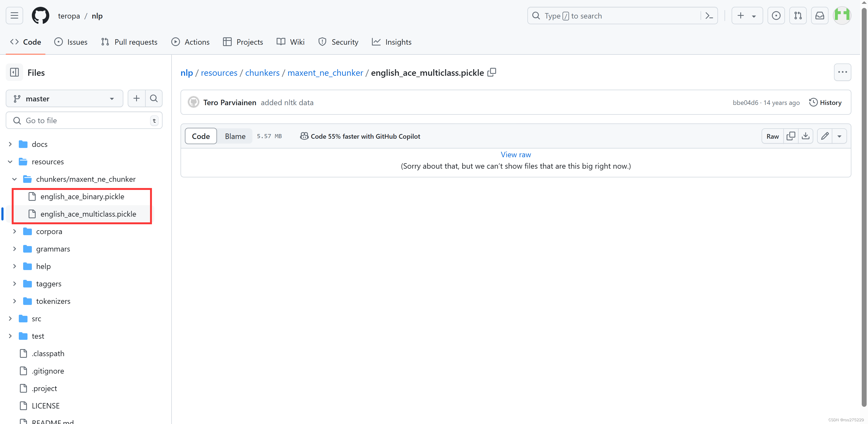The width and height of the screenshot is (868, 424).
Task: Edit this file with pencil icon
Action: coord(824,136)
